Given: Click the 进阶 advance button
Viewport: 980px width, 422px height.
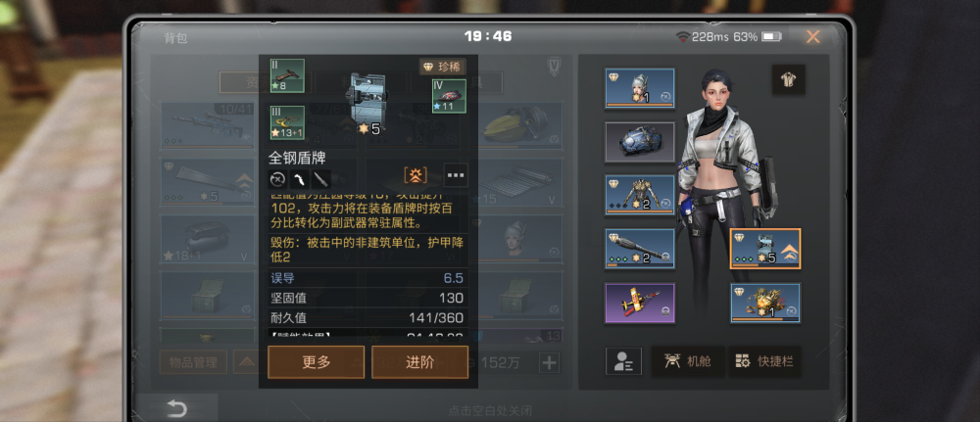Looking at the screenshot, I should (x=420, y=362).
